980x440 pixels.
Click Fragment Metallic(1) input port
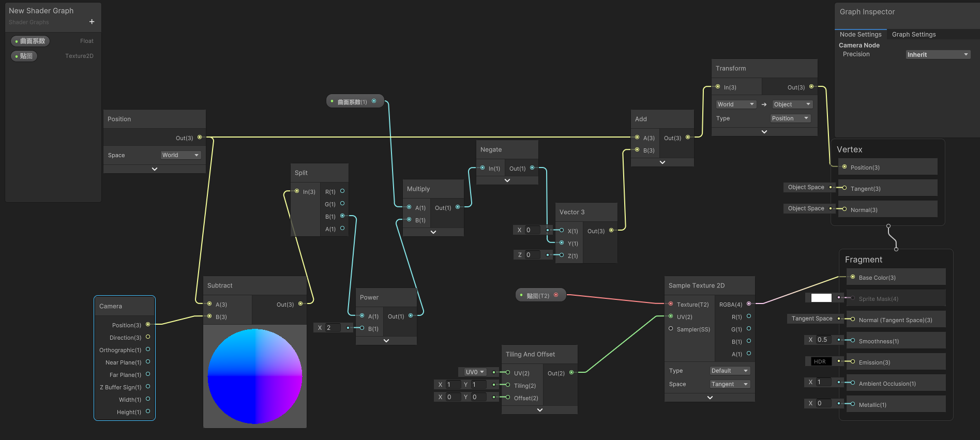tap(853, 404)
